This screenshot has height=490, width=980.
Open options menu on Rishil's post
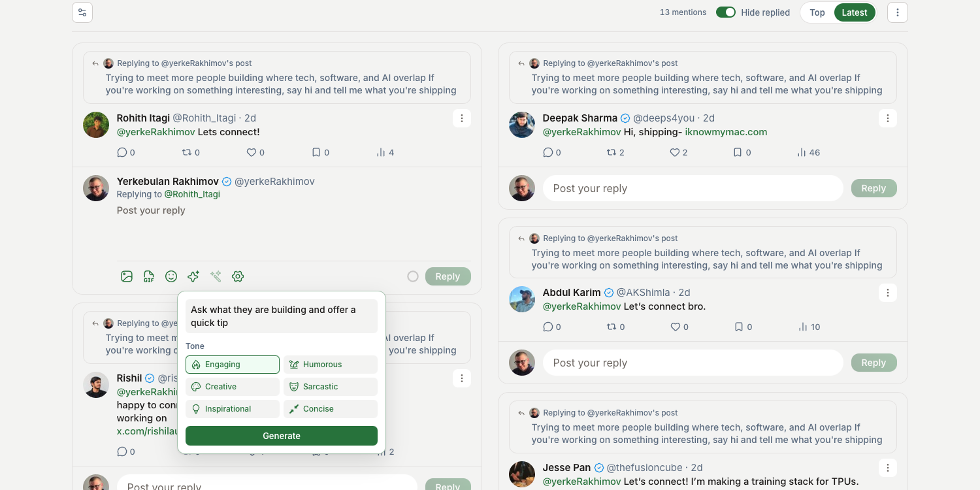462,378
